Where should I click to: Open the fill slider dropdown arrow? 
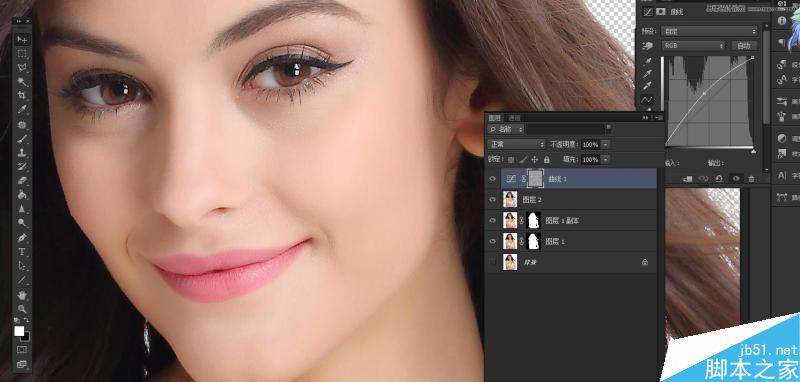click(605, 160)
